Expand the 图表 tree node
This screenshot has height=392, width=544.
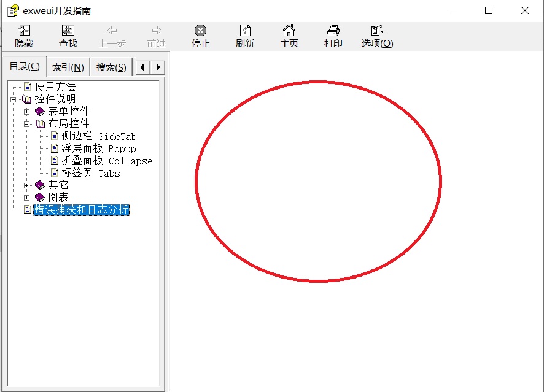point(27,198)
